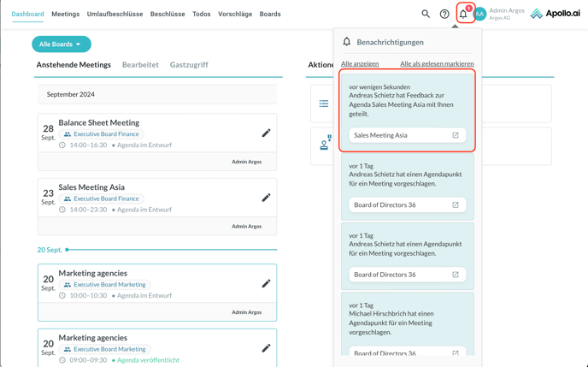Screen dimensions: 588x367
Task: Open the Sales Meeting Asia notification button
Action: (x=398, y=135)
